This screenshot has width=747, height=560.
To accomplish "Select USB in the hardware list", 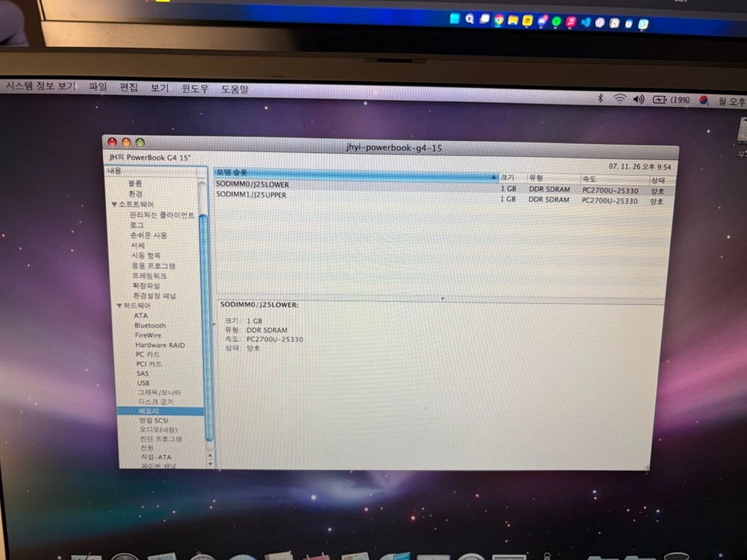I will pos(143,383).
